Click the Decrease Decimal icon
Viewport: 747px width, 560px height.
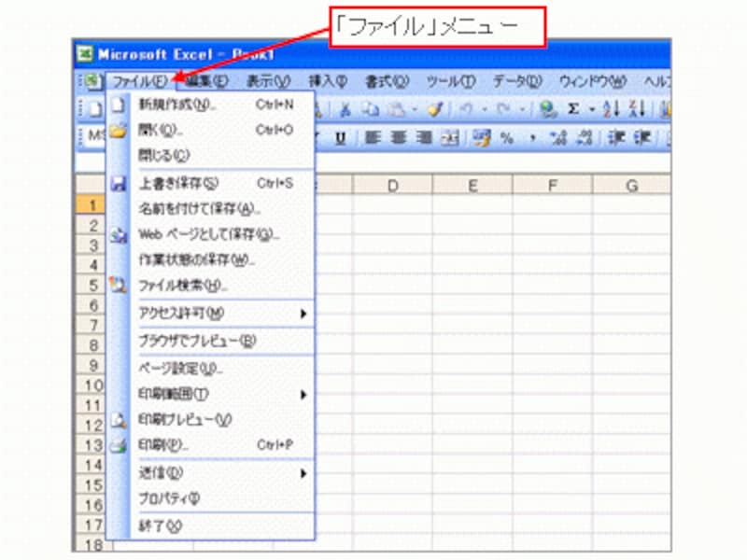coord(585,138)
